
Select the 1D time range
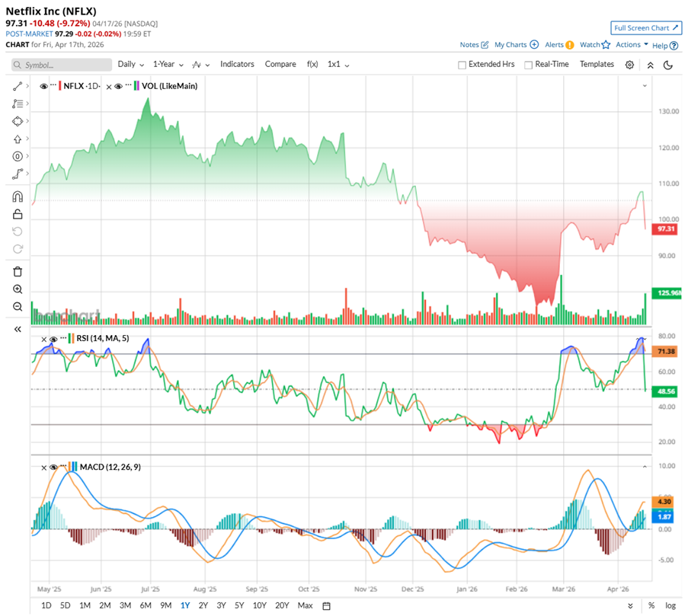point(46,605)
